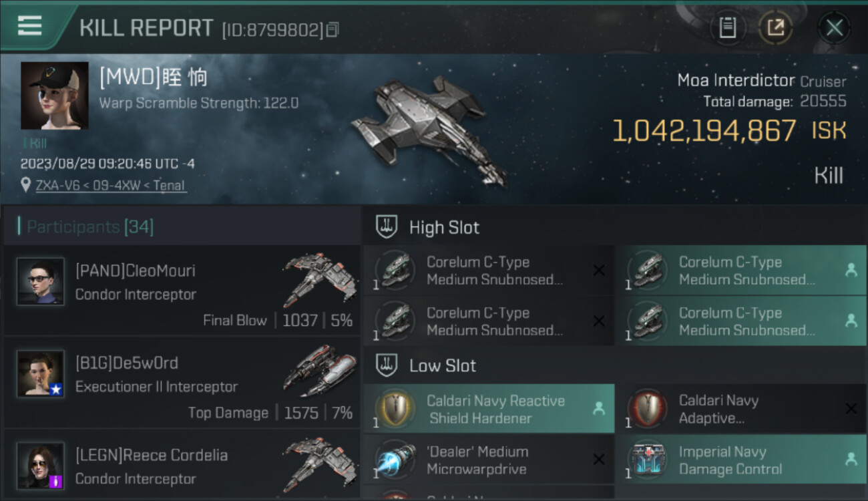Screen dimensions: 868x501
Task: Open De5w0rd pilot portrait
Action: [41, 374]
